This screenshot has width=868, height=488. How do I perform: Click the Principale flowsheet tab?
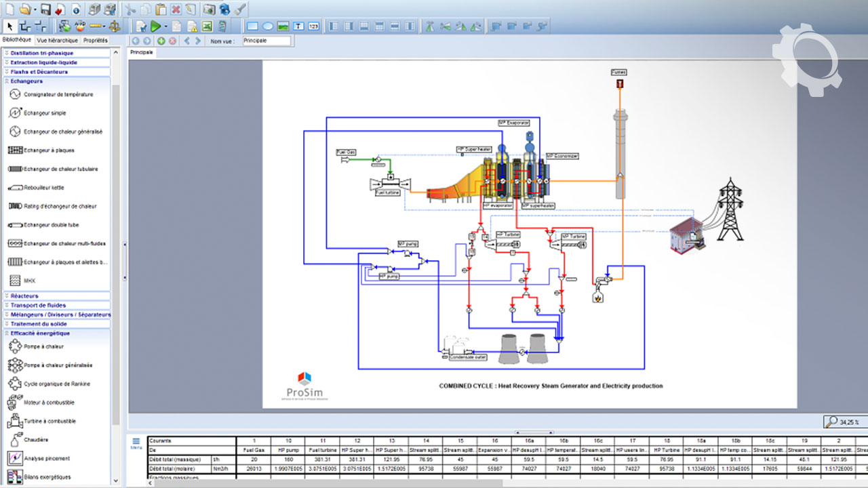coord(142,52)
